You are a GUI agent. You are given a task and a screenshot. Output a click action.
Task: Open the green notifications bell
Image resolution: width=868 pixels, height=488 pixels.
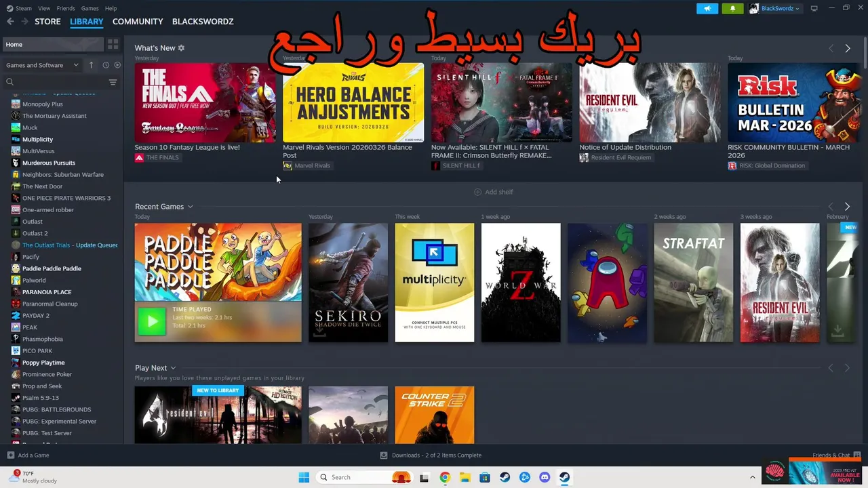pos(732,9)
